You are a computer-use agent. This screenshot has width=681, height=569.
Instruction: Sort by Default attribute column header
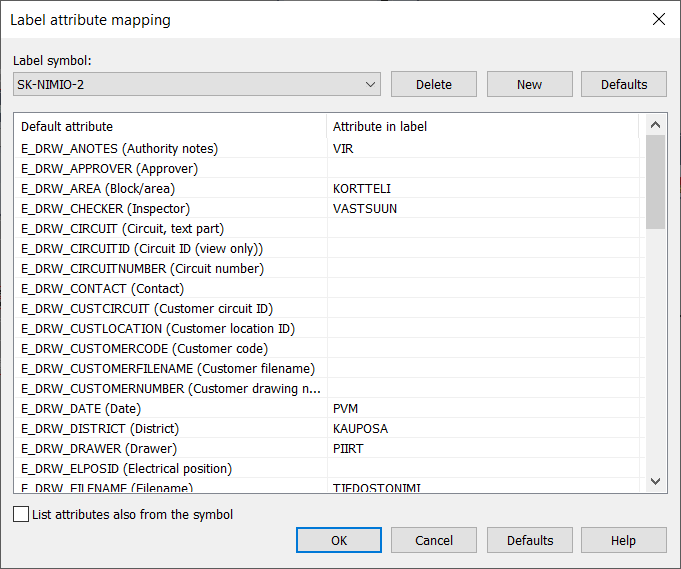click(x=170, y=127)
